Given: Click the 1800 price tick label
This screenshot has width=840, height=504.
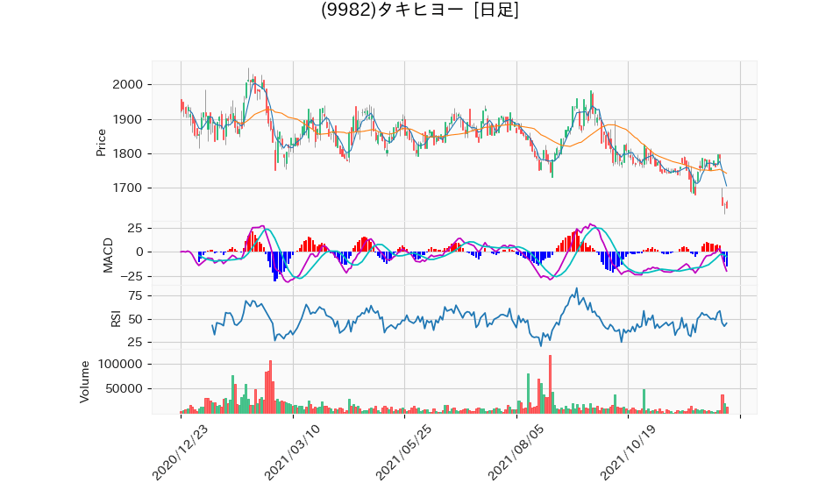Looking at the screenshot, I should tap(127, 153).
